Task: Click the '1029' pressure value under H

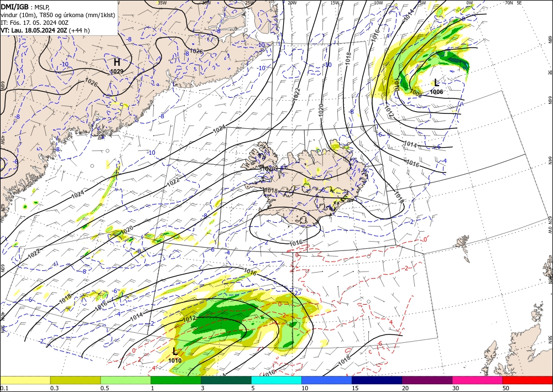Action: click(117, 71)
